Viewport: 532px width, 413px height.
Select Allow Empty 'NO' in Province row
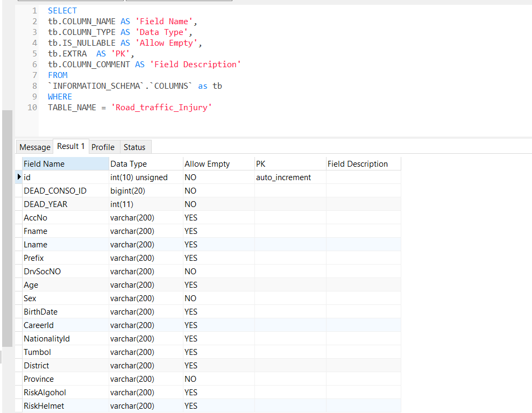pyautogui.click(x=219, y=379)
